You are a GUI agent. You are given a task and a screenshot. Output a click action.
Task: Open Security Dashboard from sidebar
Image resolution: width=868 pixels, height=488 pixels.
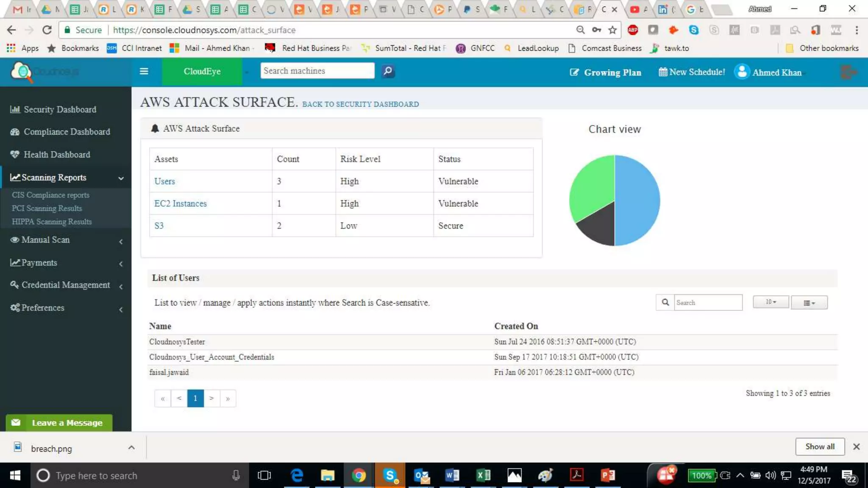click(x=60, y=109)
